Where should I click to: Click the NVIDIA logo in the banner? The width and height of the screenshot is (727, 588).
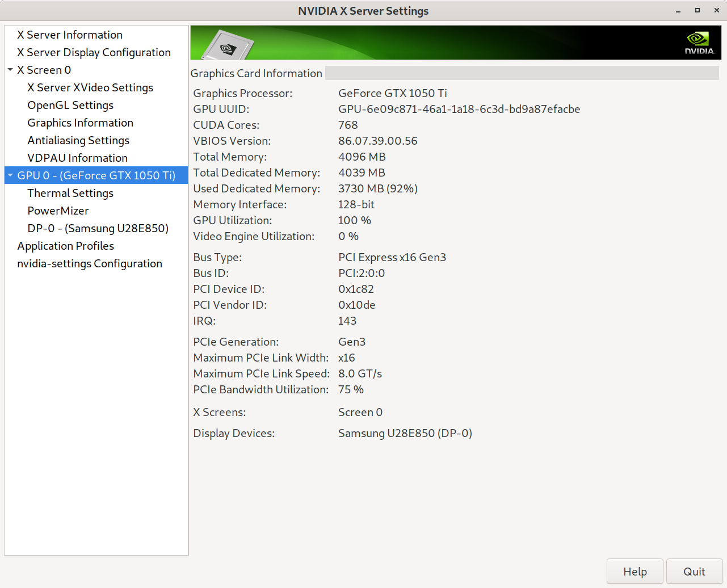point(699,43)
